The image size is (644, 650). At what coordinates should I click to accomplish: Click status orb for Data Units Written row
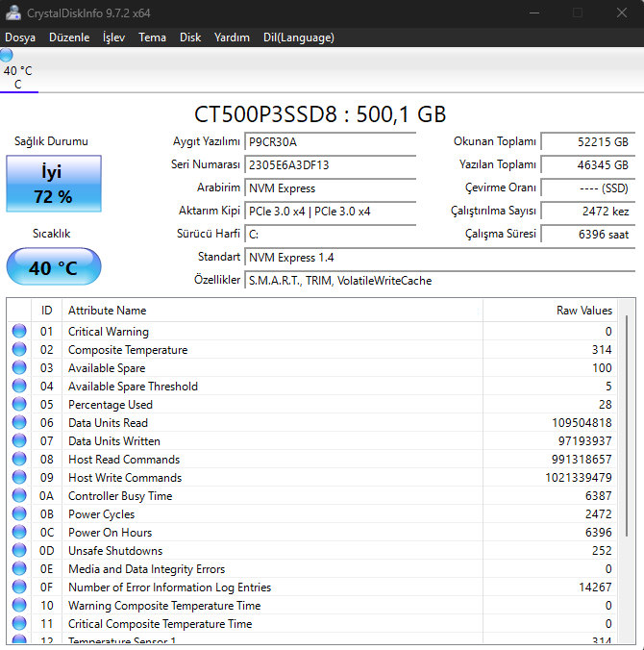(19, 440)
